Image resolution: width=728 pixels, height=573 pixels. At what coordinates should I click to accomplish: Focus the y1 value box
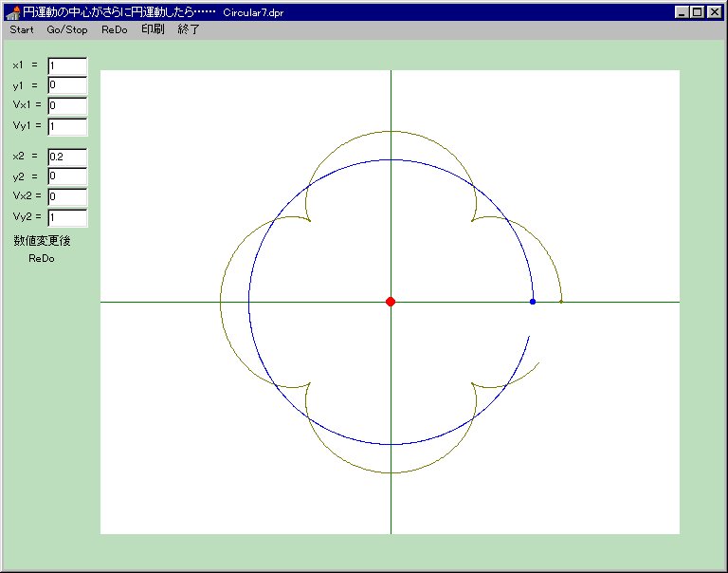(x=67, y=86)
